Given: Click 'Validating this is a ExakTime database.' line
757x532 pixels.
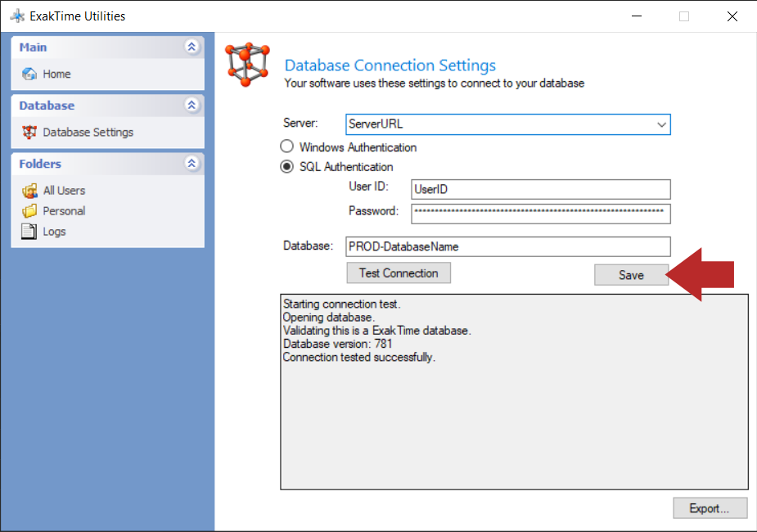Looking at the screenshot, I should [x=376, y=331].
